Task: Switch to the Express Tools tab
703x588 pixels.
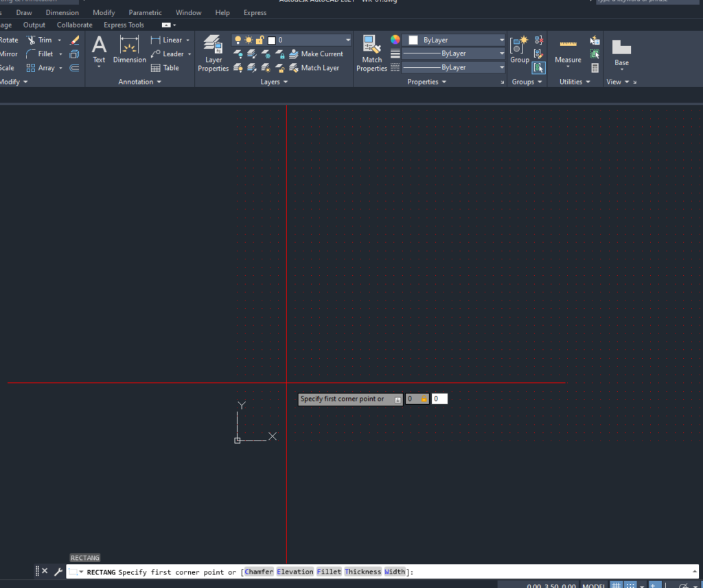Action: tap(124, 25)
